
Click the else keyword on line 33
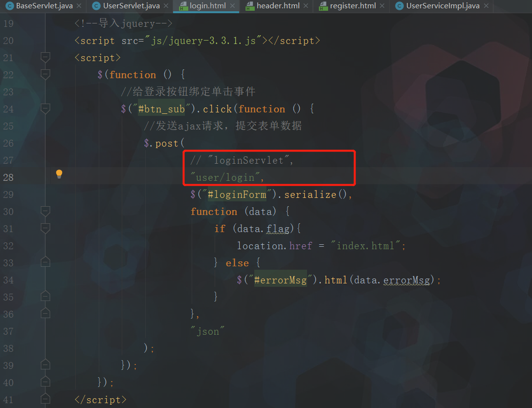[x=237, y=263]
